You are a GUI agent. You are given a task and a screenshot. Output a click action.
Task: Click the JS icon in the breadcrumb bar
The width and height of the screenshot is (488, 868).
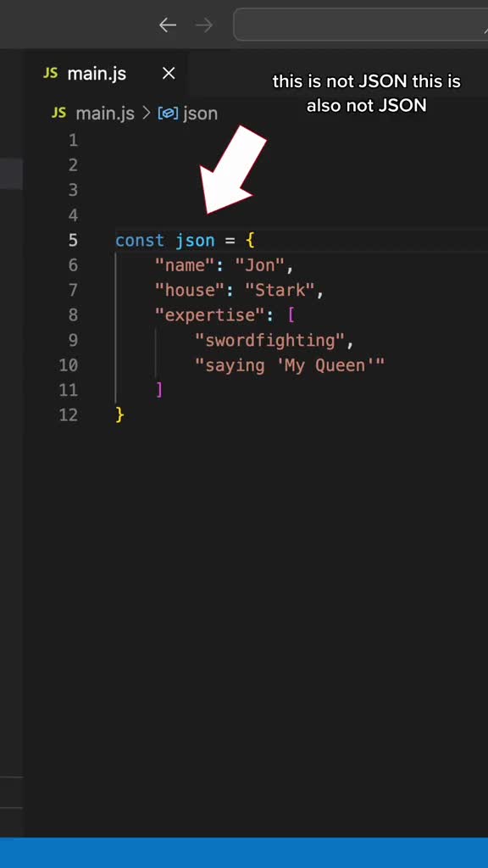(58, 114)
